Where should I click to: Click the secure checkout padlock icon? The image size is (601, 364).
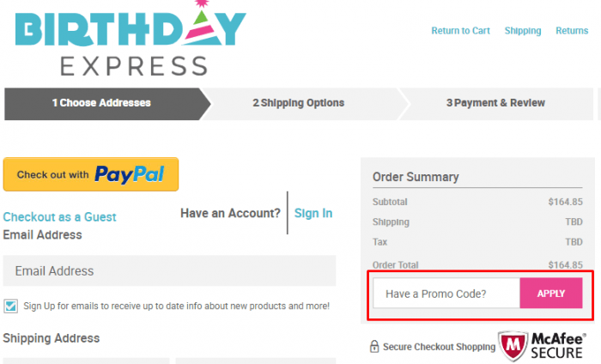coord(374,346)
